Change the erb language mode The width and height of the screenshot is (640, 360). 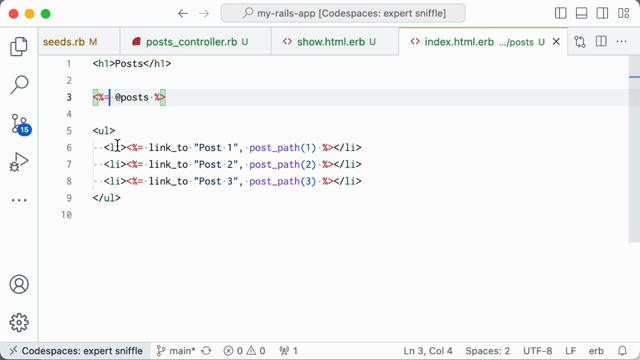coord(596,351)
